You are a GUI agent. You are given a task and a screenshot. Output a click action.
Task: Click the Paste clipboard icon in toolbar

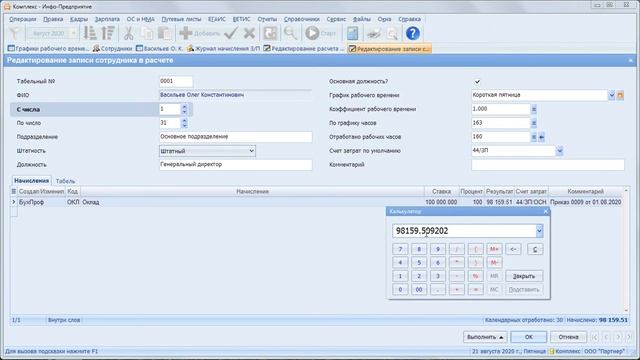(x=164, y=33)
